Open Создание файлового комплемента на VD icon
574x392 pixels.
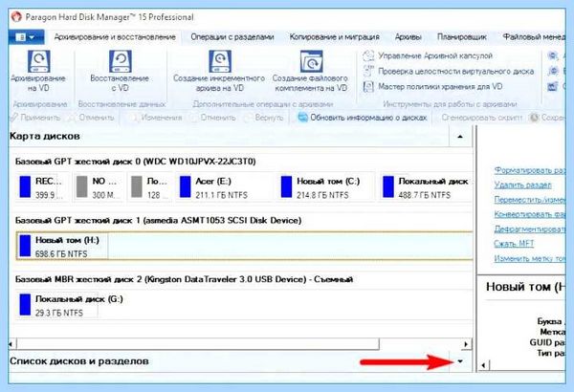[x=311, y=61]
